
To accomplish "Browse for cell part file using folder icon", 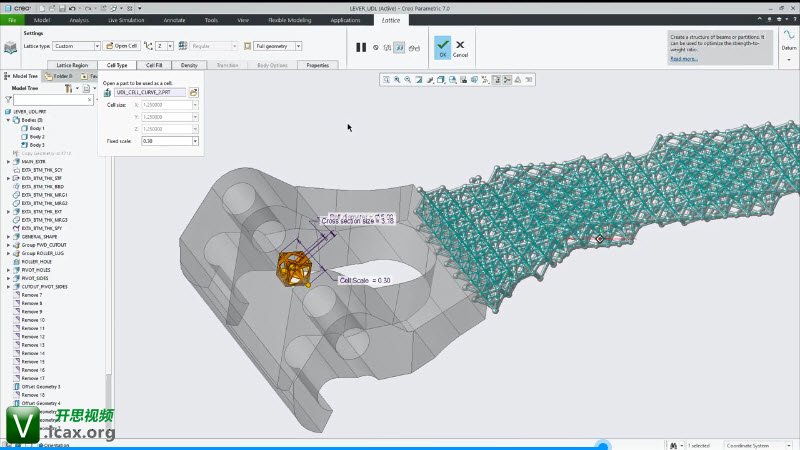I will (194, 92).
